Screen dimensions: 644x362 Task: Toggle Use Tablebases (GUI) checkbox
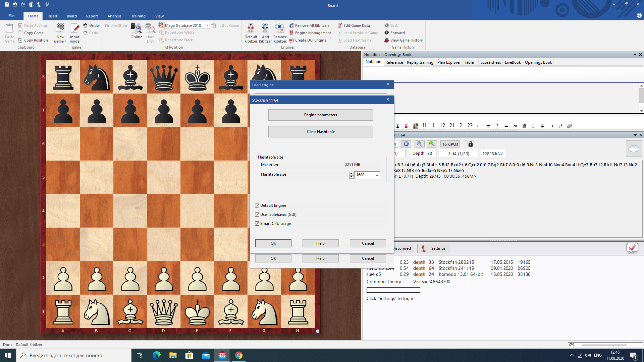click(x=257, y=215)
